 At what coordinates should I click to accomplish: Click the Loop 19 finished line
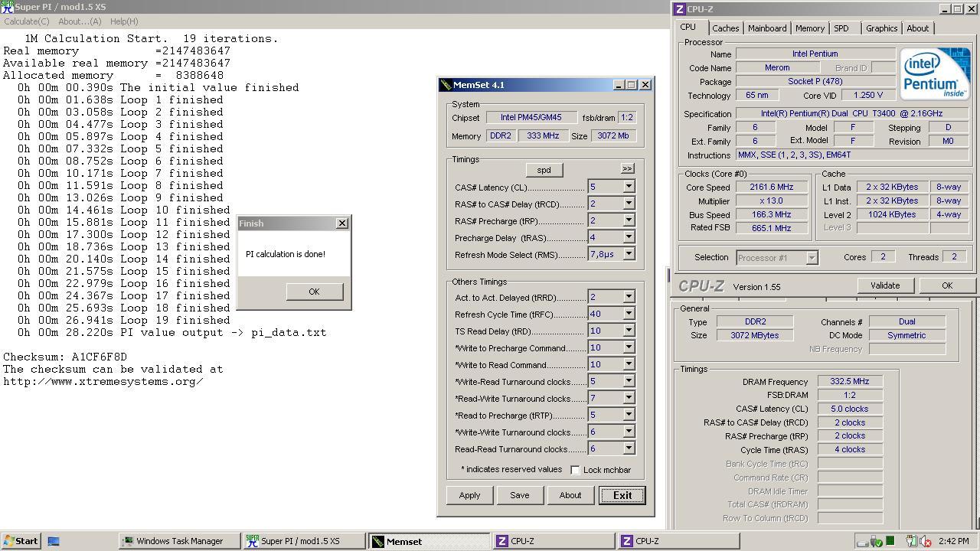124,321
